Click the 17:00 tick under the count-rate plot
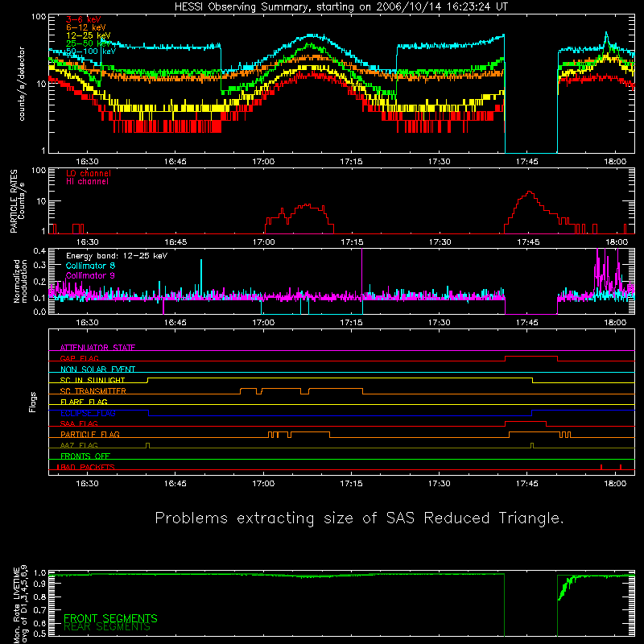Viewport: 644px width, 644px height. 263,162
